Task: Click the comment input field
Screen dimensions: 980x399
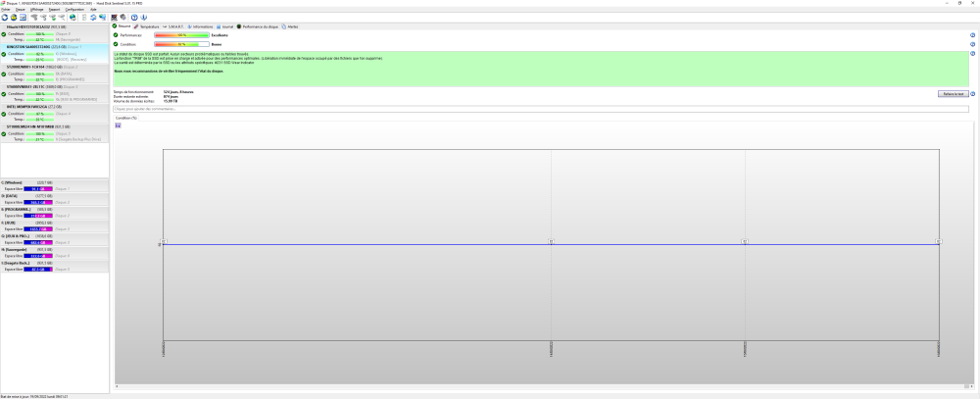Action: (x=539, y=109)
